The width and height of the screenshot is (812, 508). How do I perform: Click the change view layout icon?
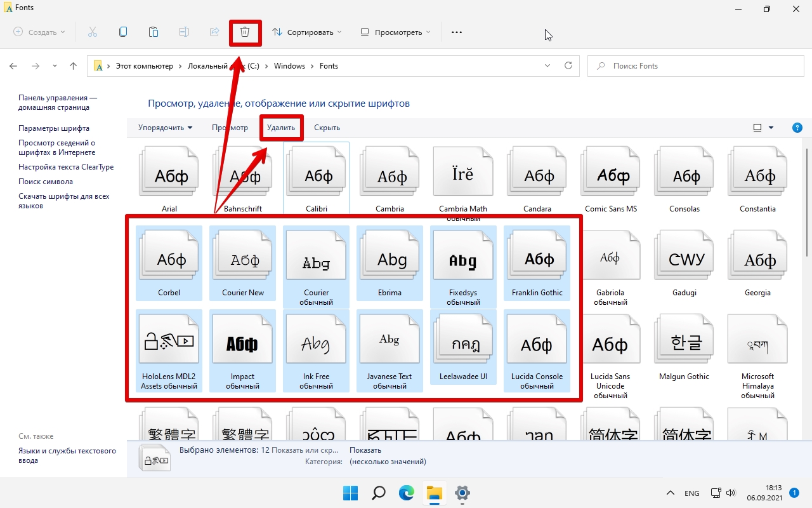pos(757,128)
